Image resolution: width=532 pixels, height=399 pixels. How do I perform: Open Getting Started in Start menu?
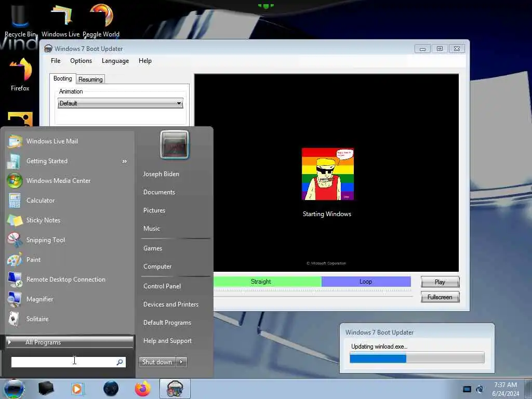[70, 161]
